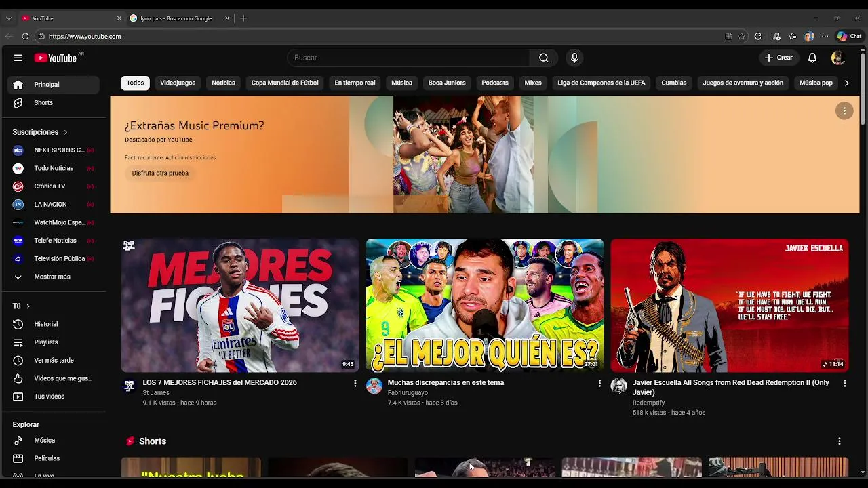The width and height of the screenshot is (868, 488).
Task: Open Tus videos in sidebar
Action: tap(54, 396)
